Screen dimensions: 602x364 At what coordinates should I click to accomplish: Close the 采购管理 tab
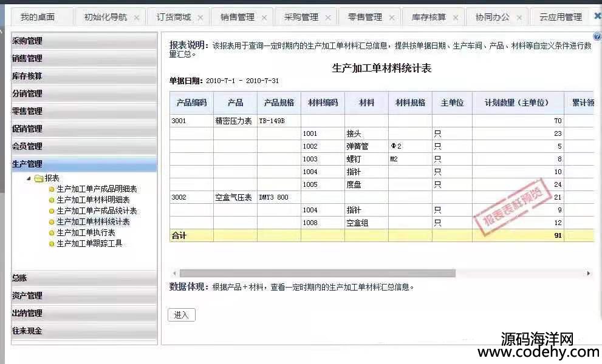tap(328, 18)
